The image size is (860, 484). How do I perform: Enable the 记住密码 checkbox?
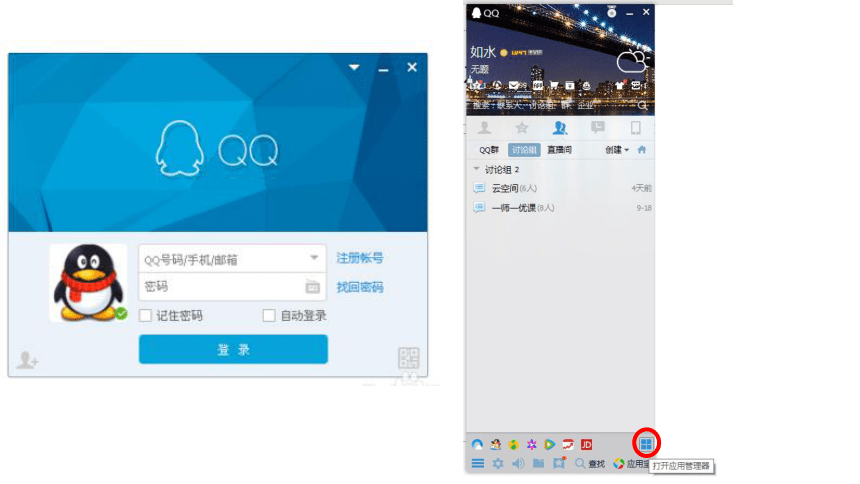coord(145,316)
